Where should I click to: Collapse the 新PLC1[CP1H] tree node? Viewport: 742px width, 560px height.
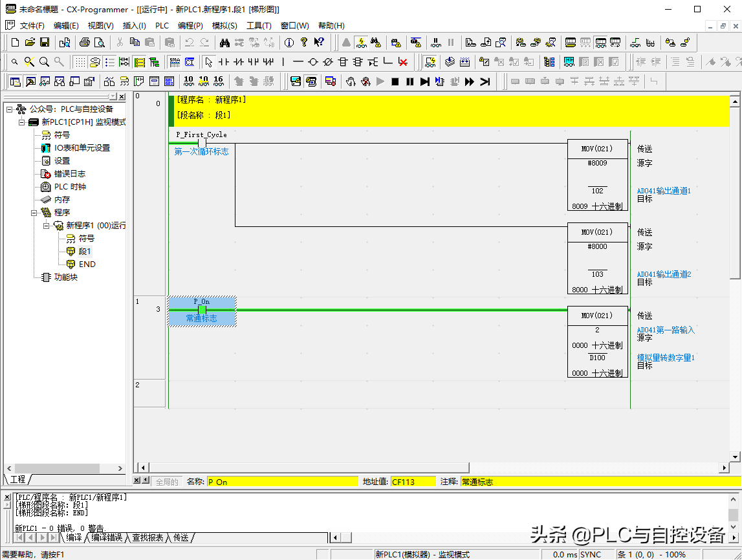click(x=21, y=122)
